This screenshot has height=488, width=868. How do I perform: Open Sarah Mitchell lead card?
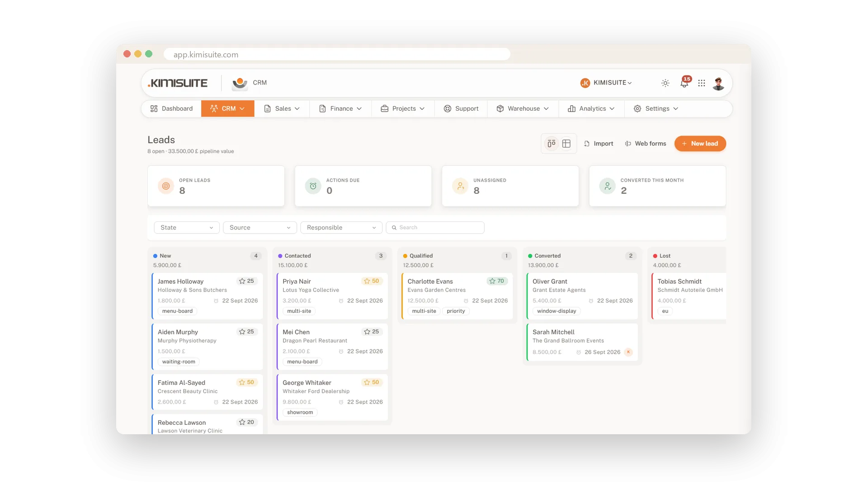(x=582, y=342)
